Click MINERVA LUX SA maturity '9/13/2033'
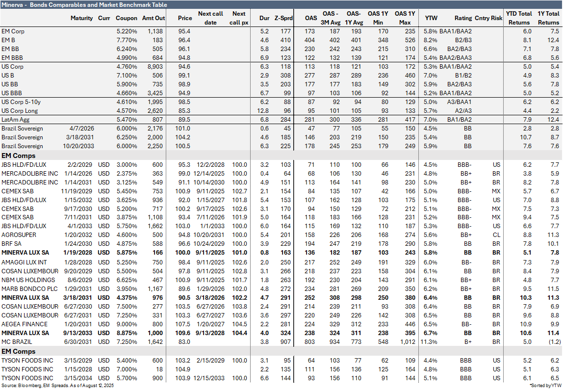The height and width of the screenshot is (392, 563). pyautogui.click(x=77, y=333)
